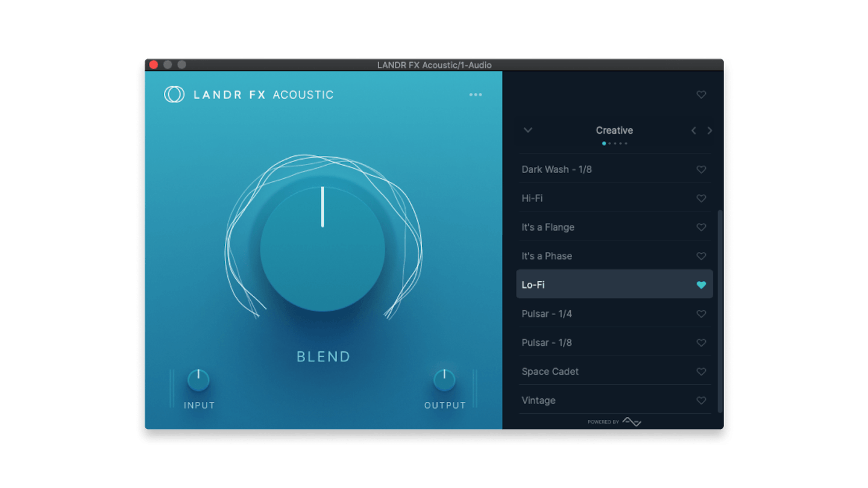Image resolution: width=868 pixels, height=488 pixels.
Task: Click the BLEND label
Action: point(324,357)
